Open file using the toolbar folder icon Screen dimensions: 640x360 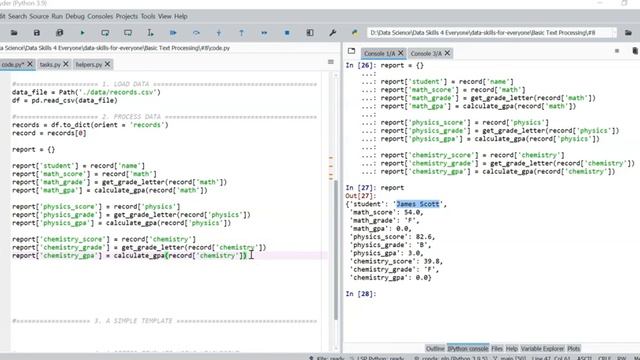coord(14,33)
